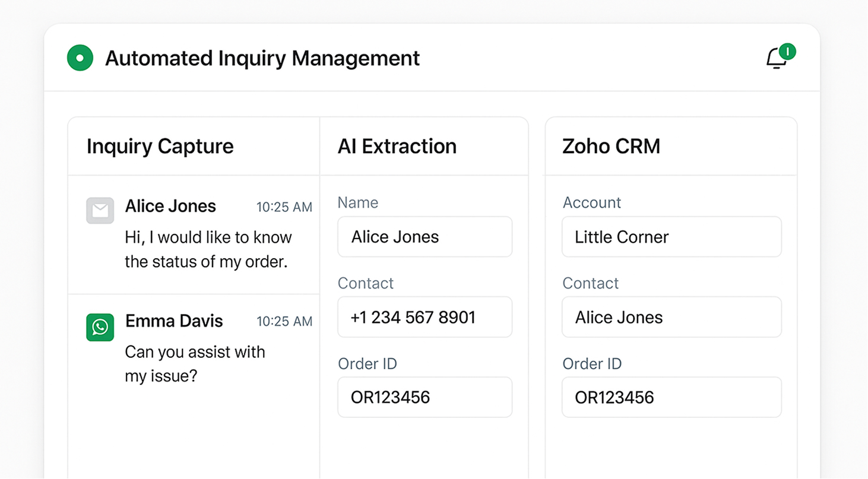
Task: Open notifications via the bell icon
Action: point(776,59)
